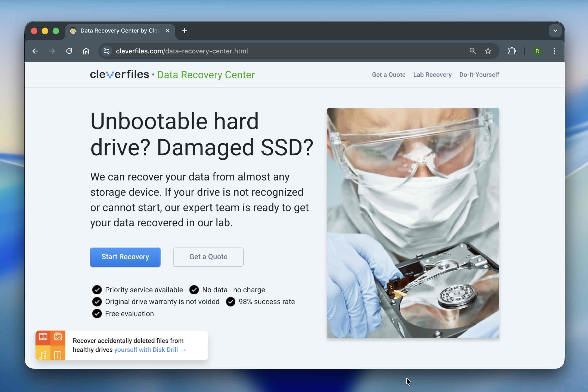The image size is (588, 392).
Task: Click the magnifier zoom icon in the toolbar
Action: (x=472, y=51)
